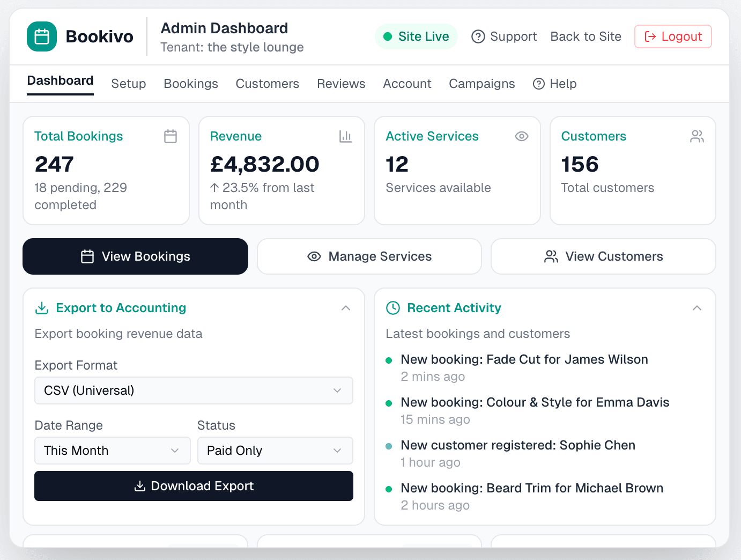Screen dimensions: 741x560
Task: Click the Site Live status indicator
Action: coord(416,36)
